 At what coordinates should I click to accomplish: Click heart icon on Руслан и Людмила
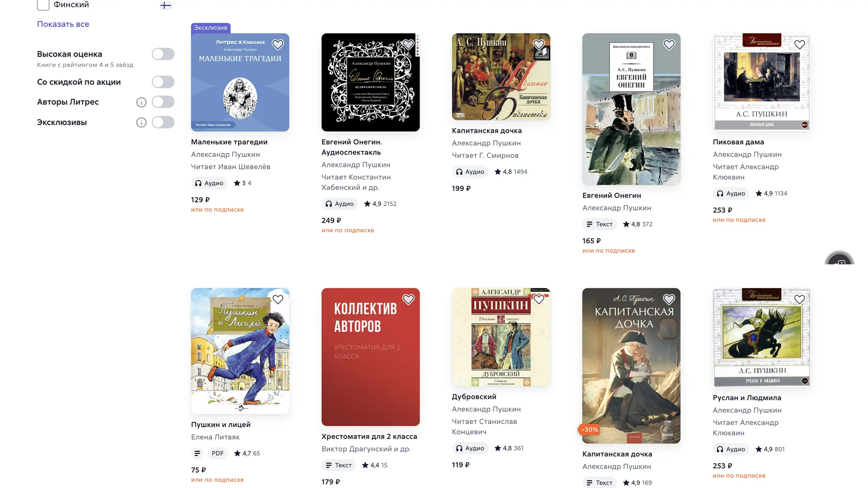coord(799,299)
